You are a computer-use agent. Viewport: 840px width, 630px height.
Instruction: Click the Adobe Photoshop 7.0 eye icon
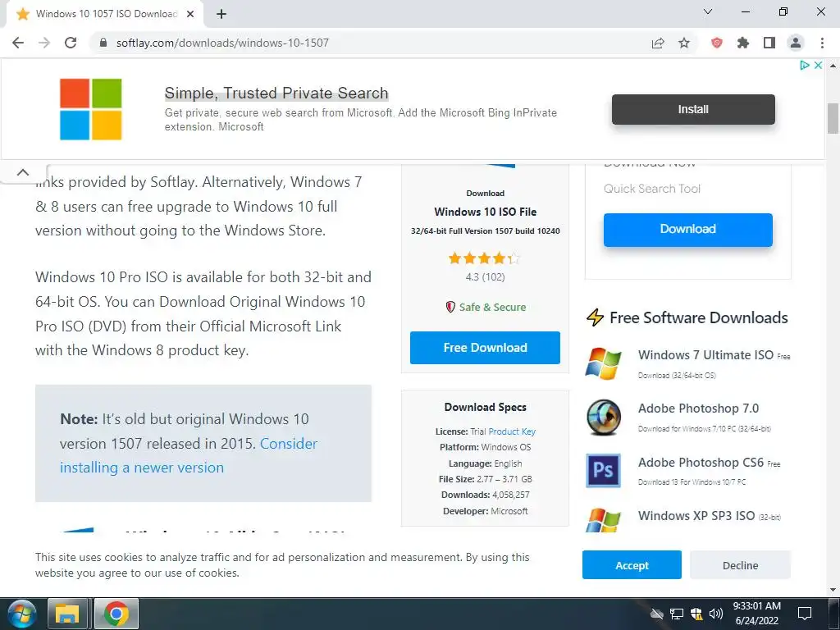point(604,417)
